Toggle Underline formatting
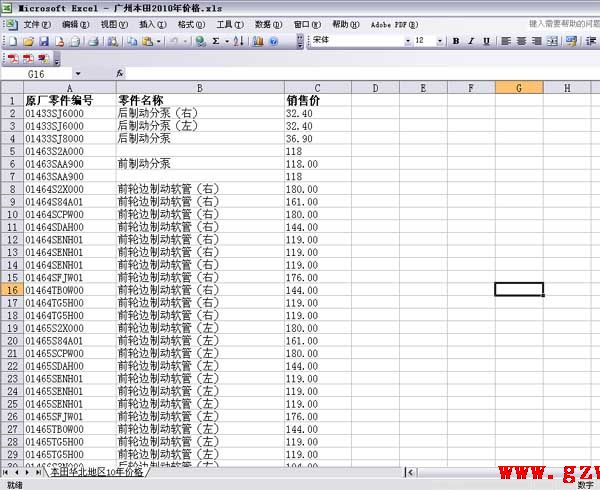This screenshot has width=600, height=490. pyautogui.click(x=486, y=41)
